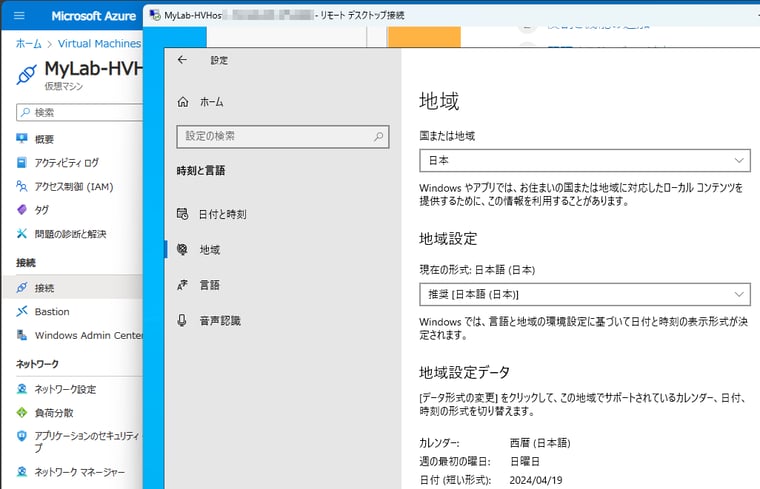This screenshot has height=489, width=760.
Task: Click the 音声認識 microphone icon
Action: pos(182,320)
